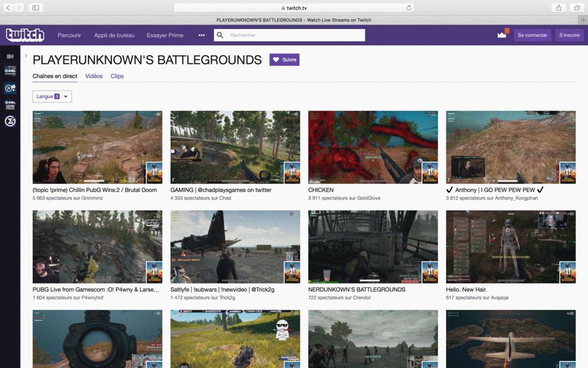This screenshot has width=588, height=368.
Task: Click the Twitch logo
Action: [x=25, y=35]
